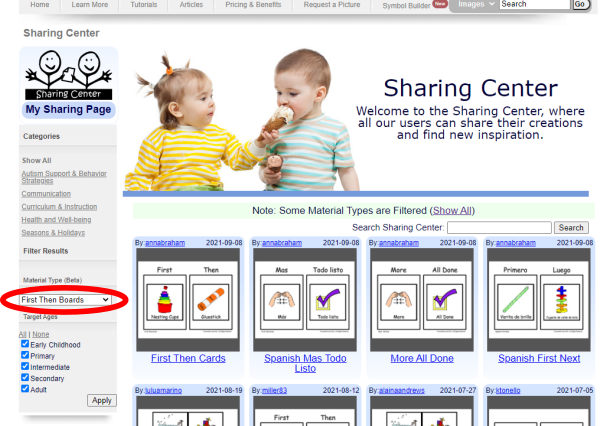Open Spanish Mas Todo Listo title link
This screenshot has height=426, width=600.
(x=305, y=363)
